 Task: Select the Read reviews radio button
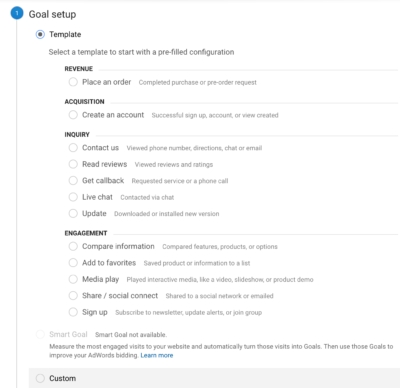[73, 164]
